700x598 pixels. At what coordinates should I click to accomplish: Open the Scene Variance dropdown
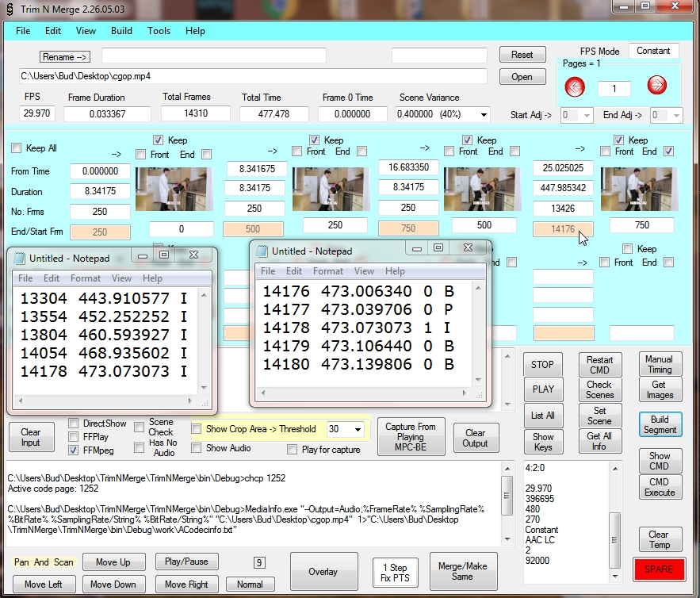click(483, 115)
